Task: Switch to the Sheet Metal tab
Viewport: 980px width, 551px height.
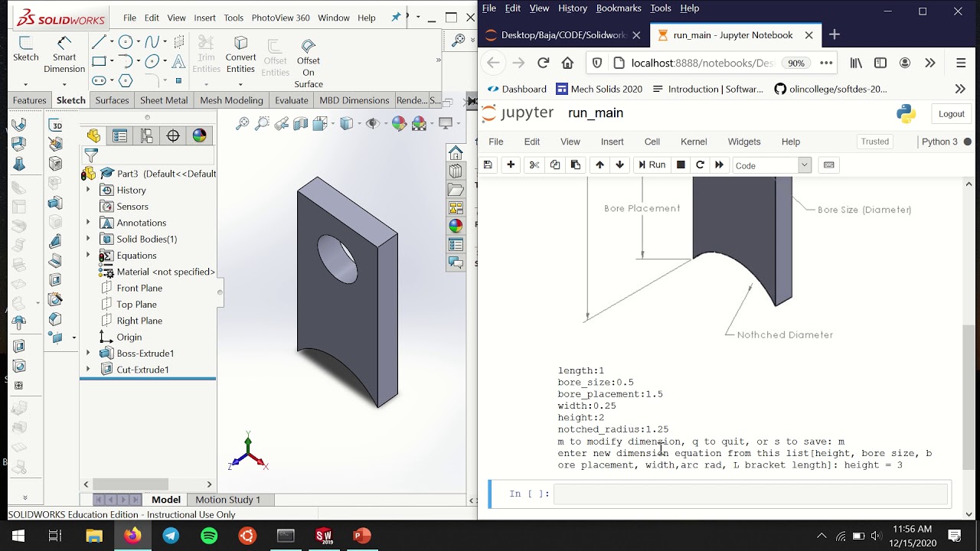Action: (x=164, y=100)
